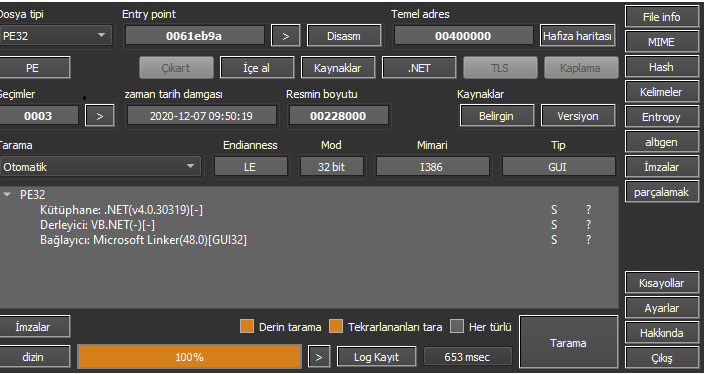Open Ayarlar settings button
The height and width of the screenshot is (374, 705).
661,308
